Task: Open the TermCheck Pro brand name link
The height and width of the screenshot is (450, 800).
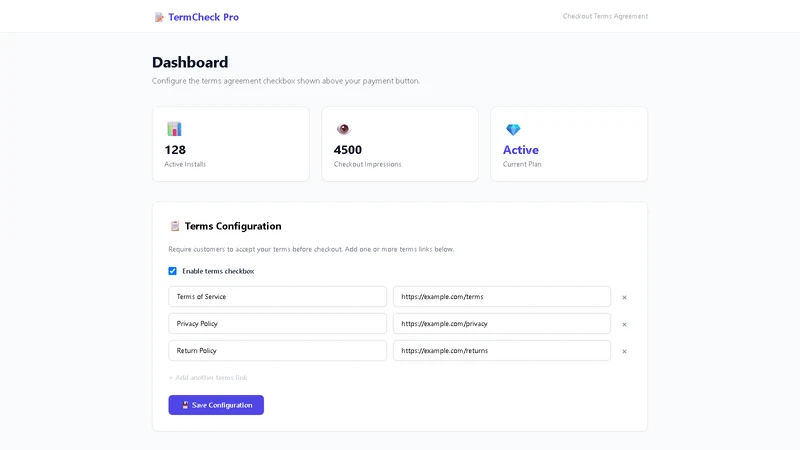Action: [203, 17]
